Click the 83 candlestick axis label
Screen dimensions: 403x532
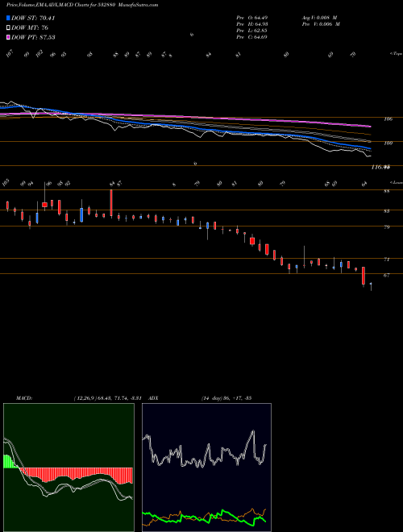click(387, 211)
